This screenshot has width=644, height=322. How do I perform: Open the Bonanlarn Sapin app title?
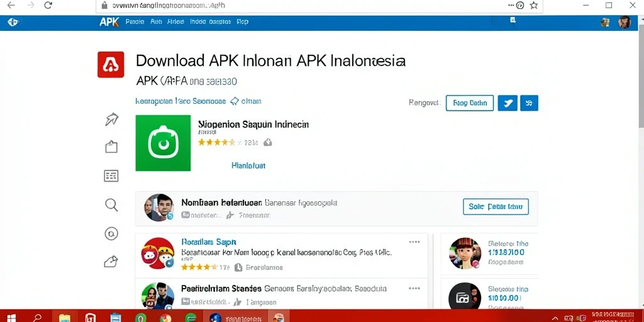click(x=209, y=242)
